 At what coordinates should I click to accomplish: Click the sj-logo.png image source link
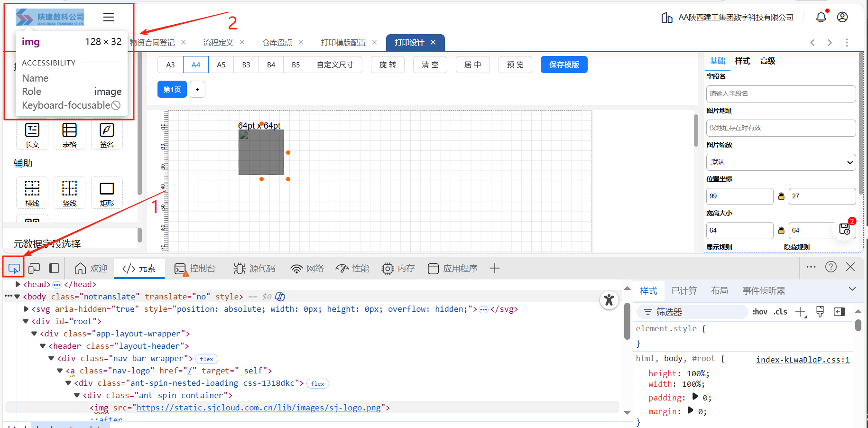[x=259, y=408]
